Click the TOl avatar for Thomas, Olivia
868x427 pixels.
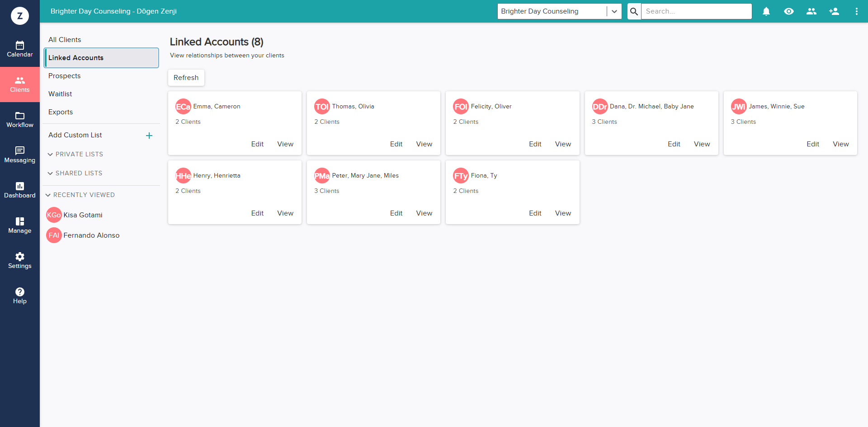[x=322, y=107]
